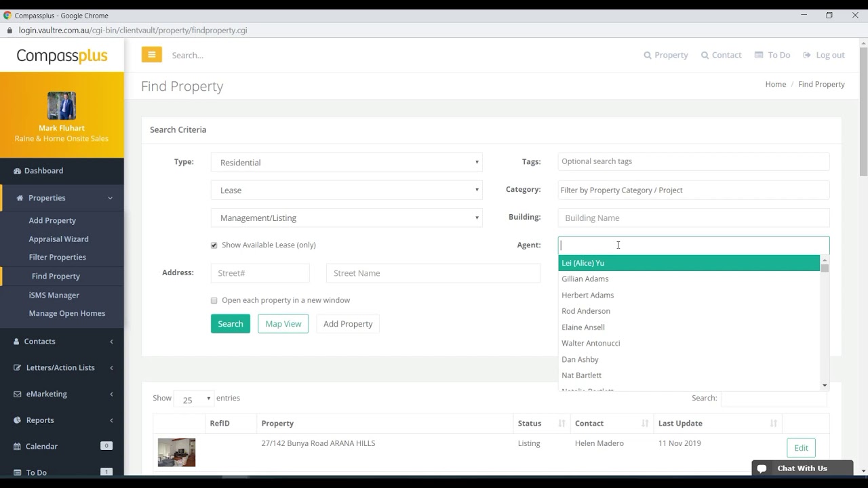Click the Property search magnifier icon
This screenshot has width=868, height=488.
click(648, 56)
